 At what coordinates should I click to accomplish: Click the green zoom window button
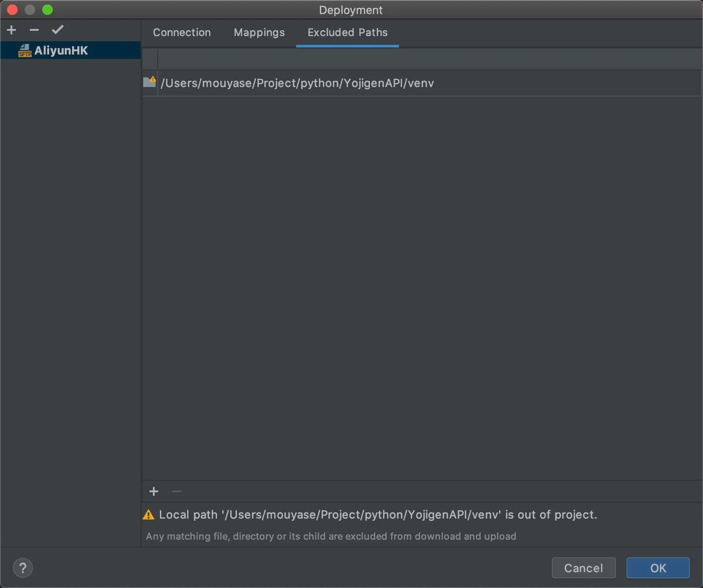tap(47, 10)
